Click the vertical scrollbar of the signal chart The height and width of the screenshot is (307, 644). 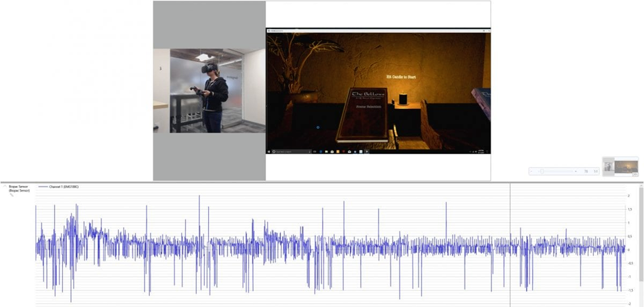tap(640, 244)
